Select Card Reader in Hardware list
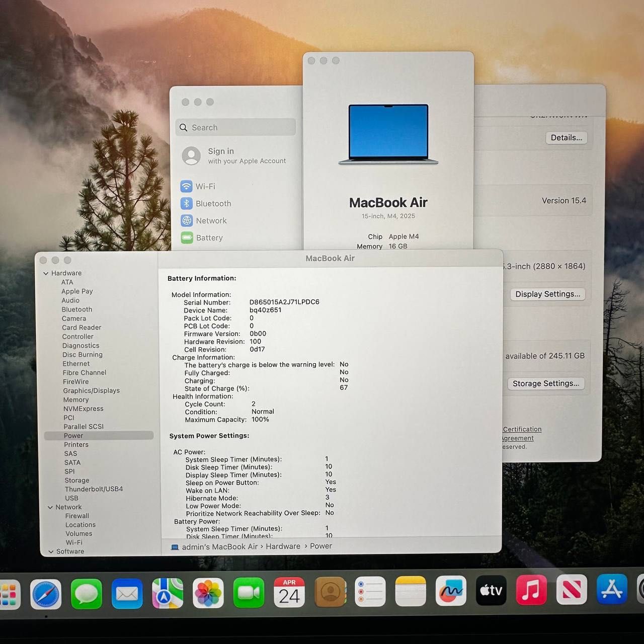 coord(82,328)
